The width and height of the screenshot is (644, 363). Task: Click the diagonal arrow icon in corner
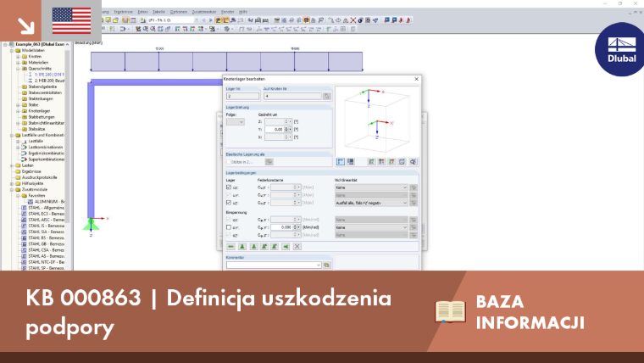click(x=26, y=26)
